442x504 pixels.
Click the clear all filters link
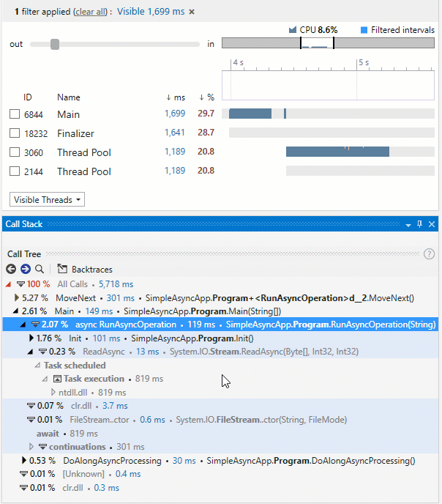click(91, 12)
